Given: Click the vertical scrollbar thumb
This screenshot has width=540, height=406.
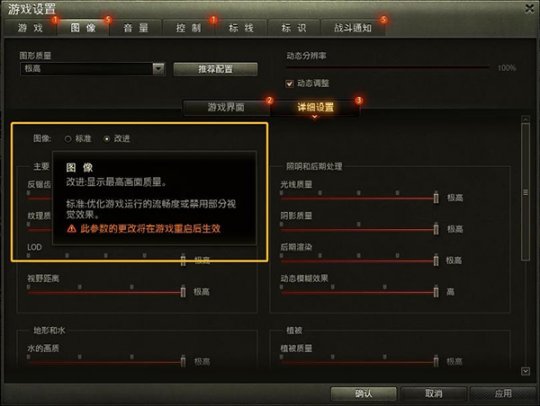Looking at the screenshot, I should click(525, 192).
